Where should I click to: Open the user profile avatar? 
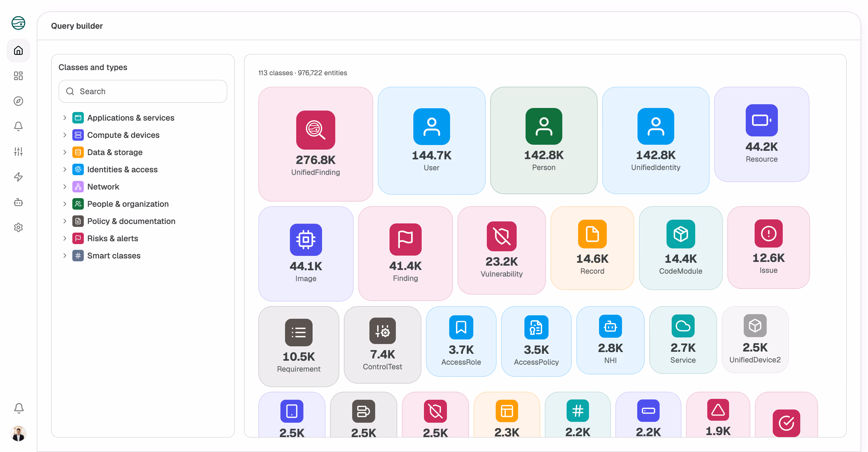19,433
